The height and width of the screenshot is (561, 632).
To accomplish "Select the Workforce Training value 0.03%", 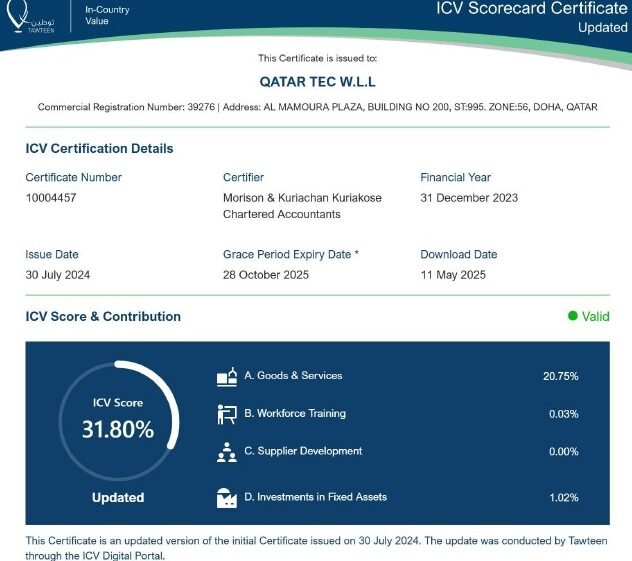I will 563,414.
